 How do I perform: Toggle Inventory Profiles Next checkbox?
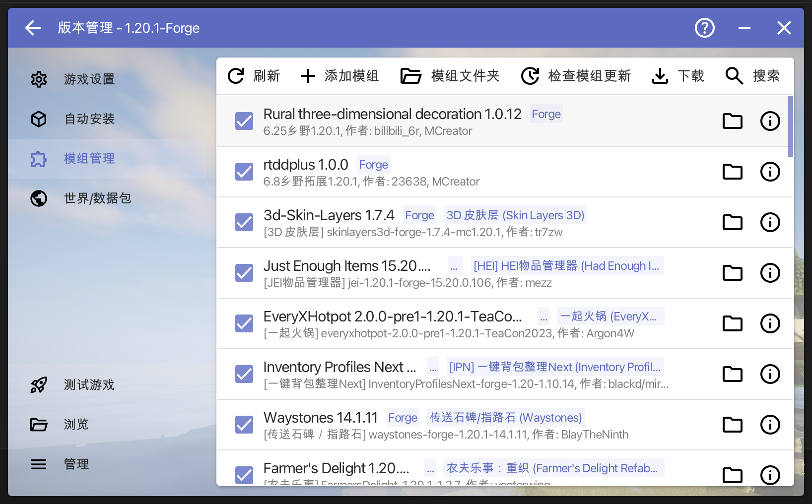(x=244, y=374)
